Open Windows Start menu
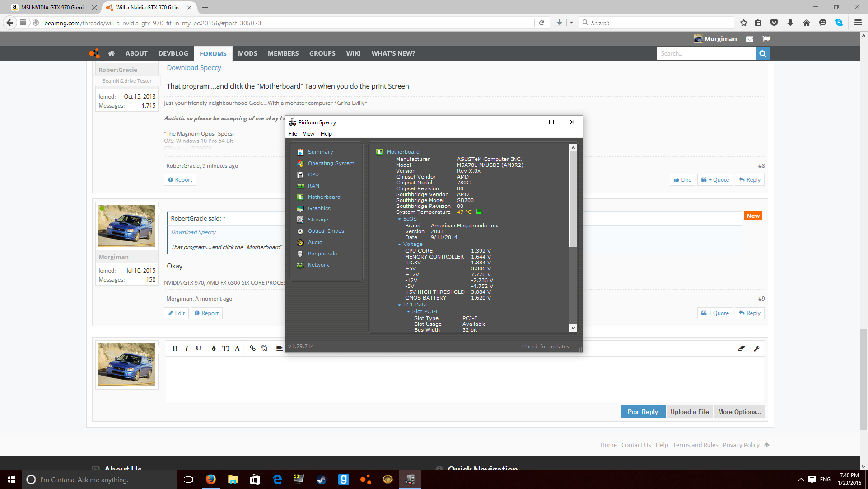Image resolution: width=868 pixels, height=489 pixels. [x=11, y=480]
